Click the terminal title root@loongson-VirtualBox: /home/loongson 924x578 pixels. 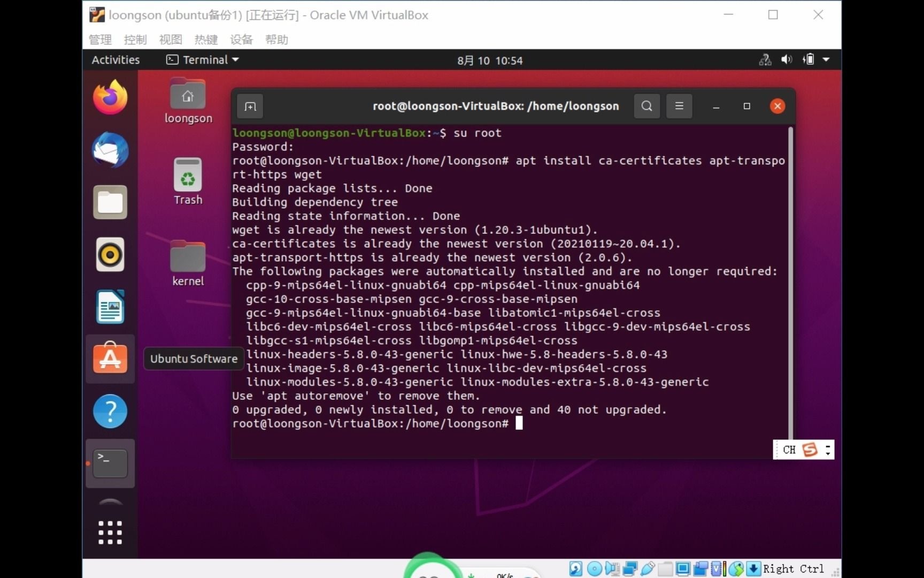[x=496, y=106]
